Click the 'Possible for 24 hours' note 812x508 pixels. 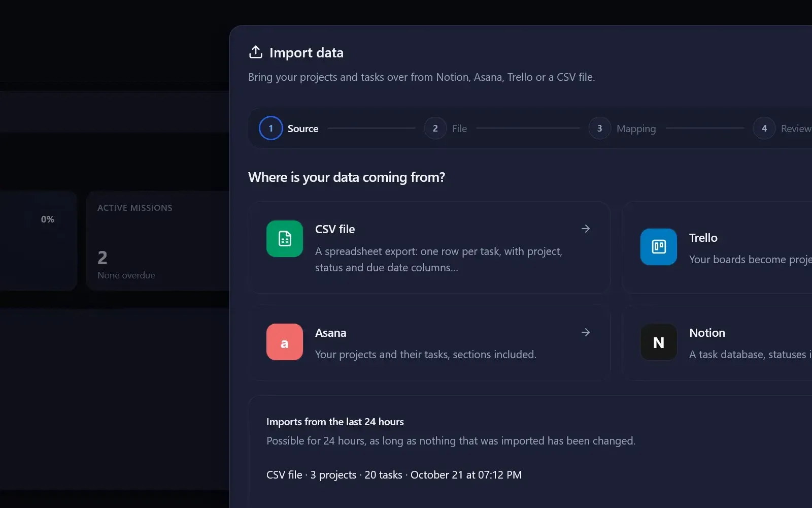[x=451, y=441]
